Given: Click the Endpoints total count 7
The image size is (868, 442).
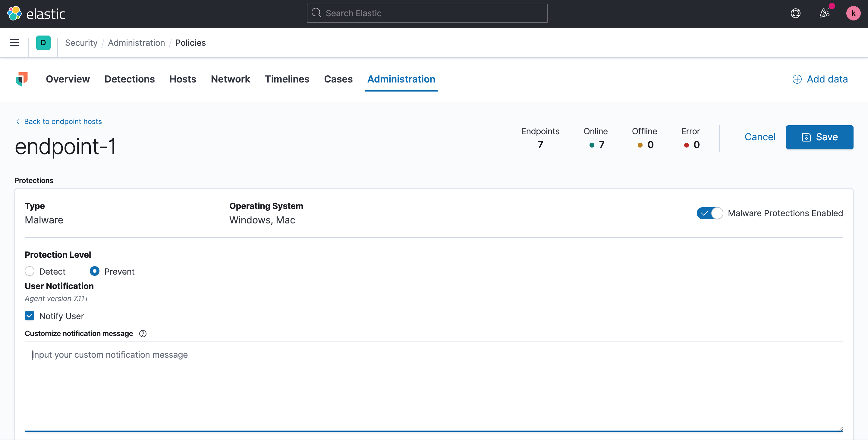Looking at the screenshot, I should (540, 145).
